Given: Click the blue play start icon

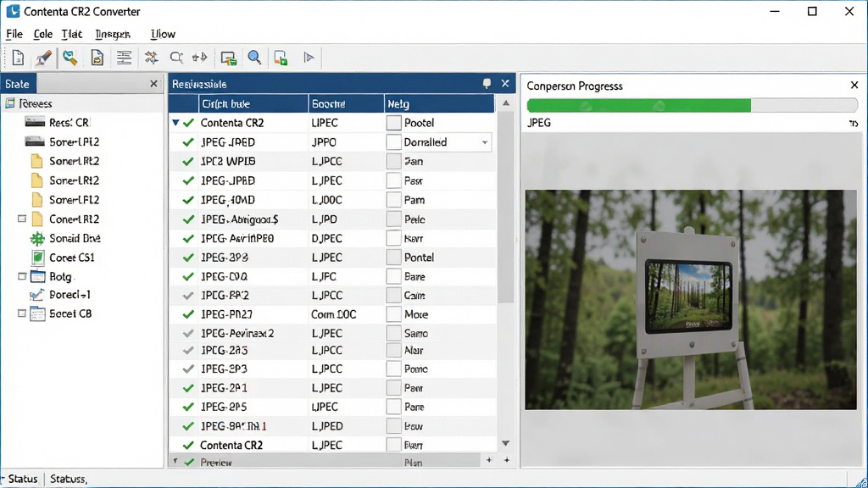Looking at the screenshot, I should pyautogui.click(x=309, y=57).
